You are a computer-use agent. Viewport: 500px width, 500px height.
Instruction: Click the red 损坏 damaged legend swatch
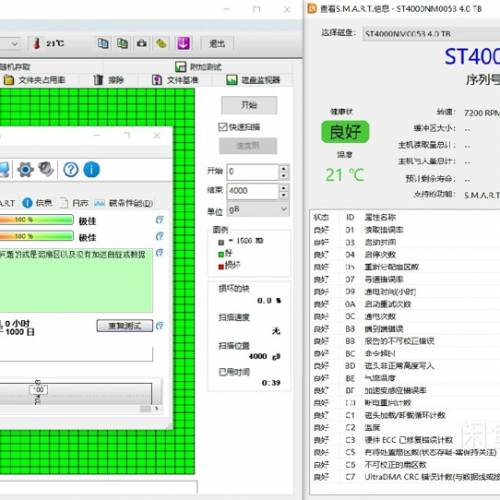[x=221, y=267]
